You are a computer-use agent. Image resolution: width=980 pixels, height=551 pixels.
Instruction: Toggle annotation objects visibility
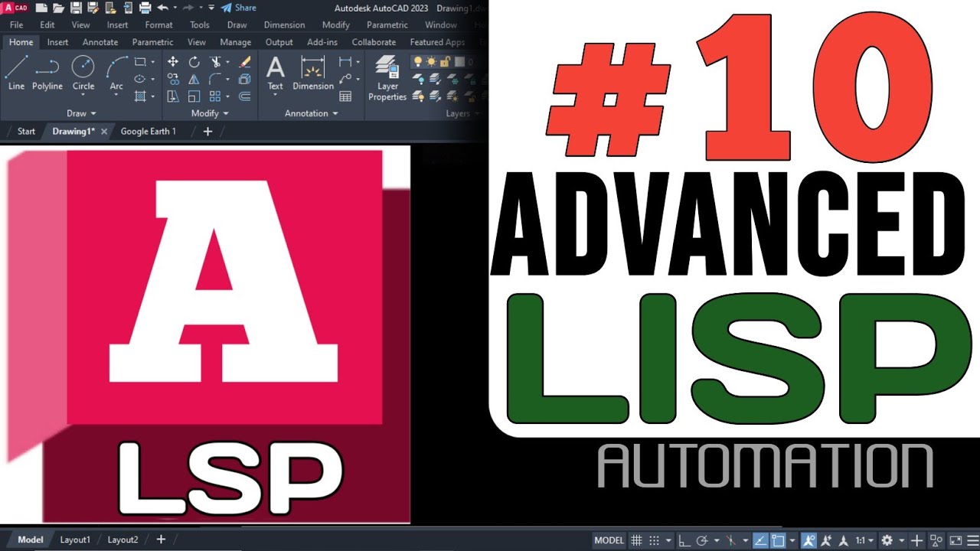pyautogui.click(x=810, y=540)
